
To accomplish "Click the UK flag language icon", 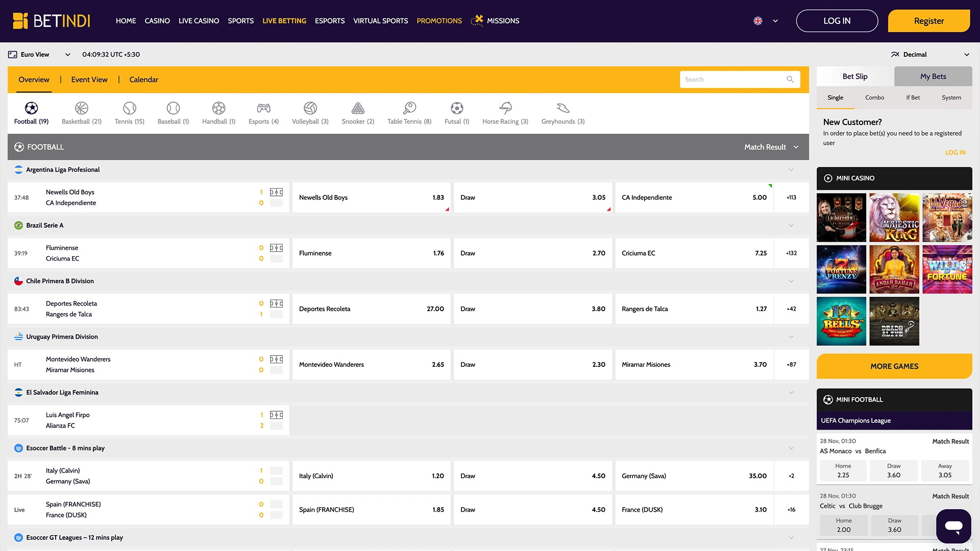I will pos(758,21).
